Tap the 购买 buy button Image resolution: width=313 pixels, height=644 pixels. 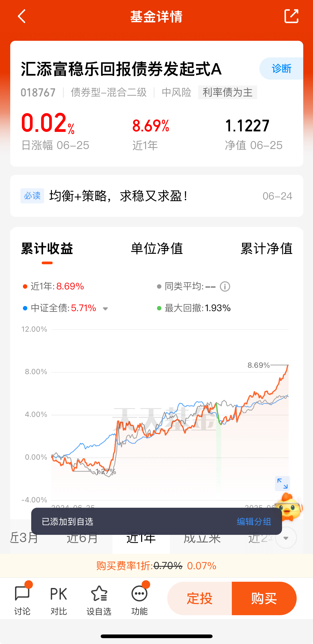point(264,599)
